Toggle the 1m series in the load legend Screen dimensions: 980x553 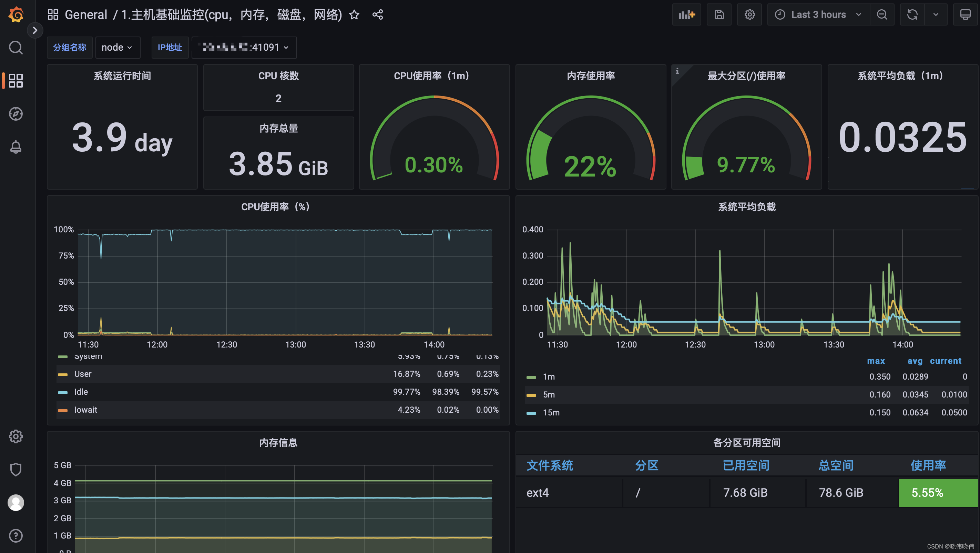coord(549,376)
